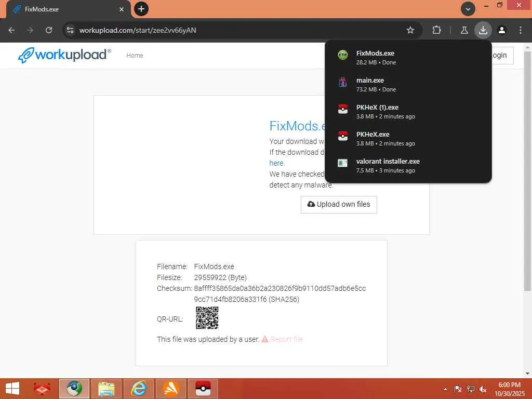Open a new tab with the plus button
The width and height of the screenshot is (532, 399).
pos(141,9)
